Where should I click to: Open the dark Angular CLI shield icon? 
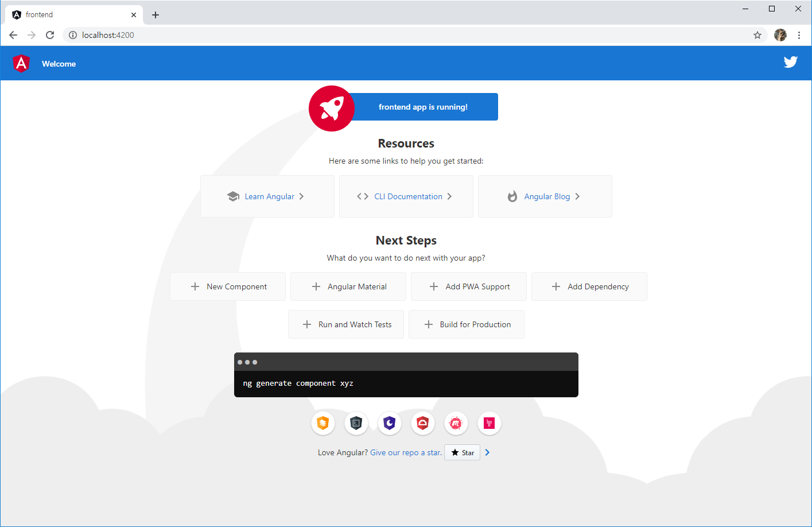click(356, 424)
